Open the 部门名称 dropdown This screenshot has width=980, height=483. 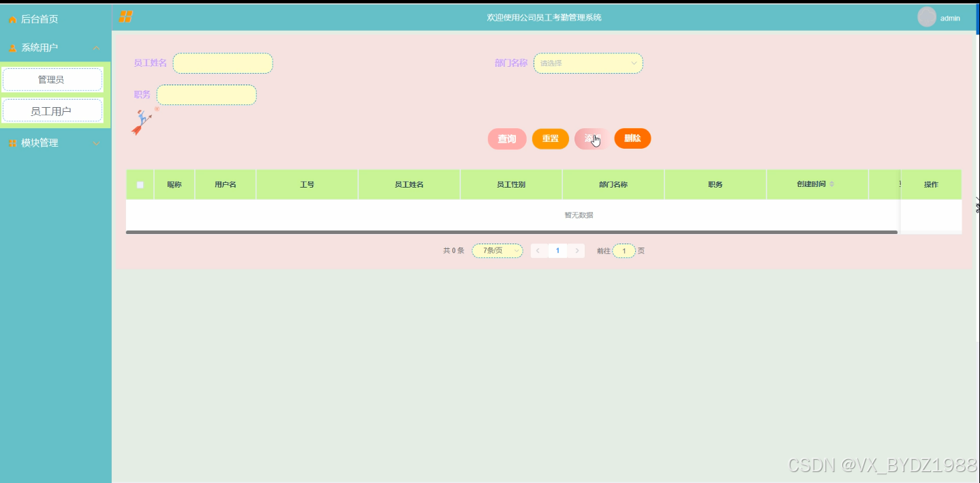pos(588,63)
